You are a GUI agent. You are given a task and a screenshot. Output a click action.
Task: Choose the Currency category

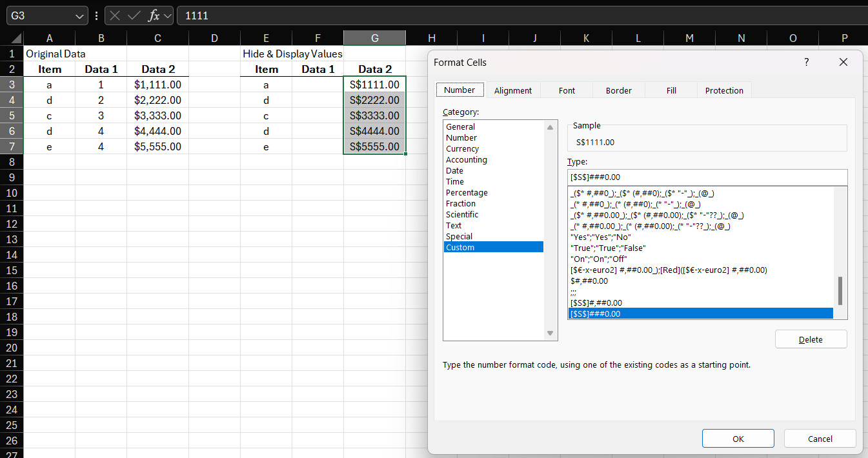pyautogui.click(x=494, y=148)
